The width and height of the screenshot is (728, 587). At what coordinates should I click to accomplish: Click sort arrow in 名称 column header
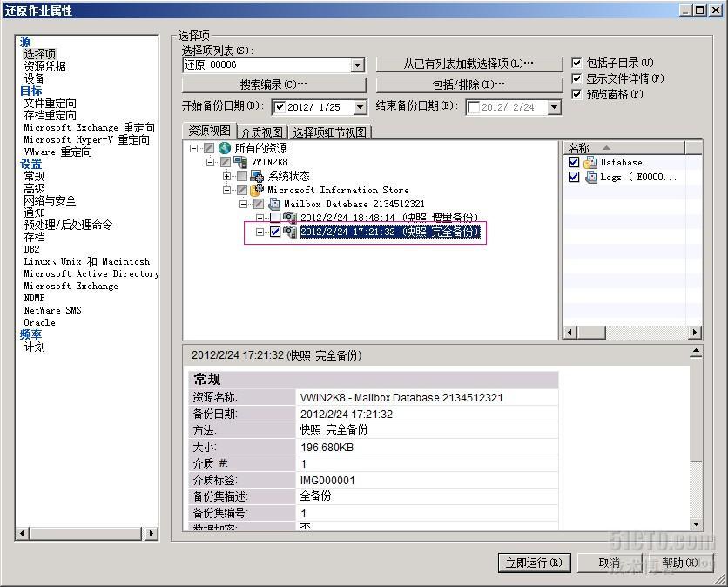[x=606, y=148]
